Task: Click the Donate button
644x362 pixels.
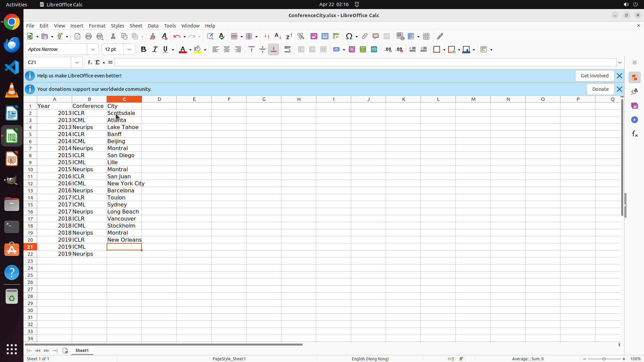Action: (600, 89)
